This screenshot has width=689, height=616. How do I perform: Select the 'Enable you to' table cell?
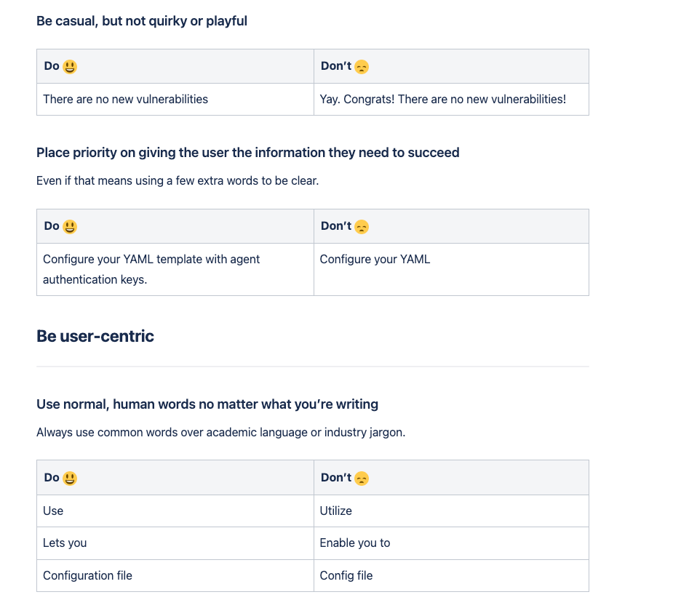tap(451, 543)
